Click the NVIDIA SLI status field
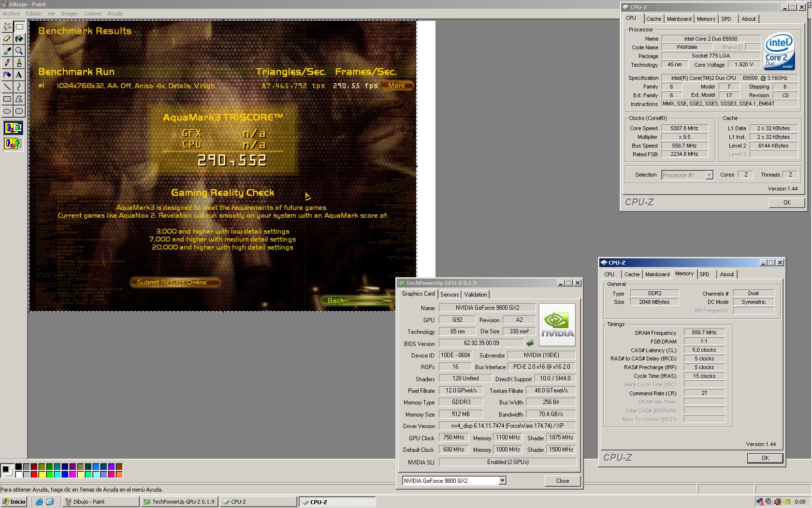This screenshot has width=812, height=508. tap(507, 462)
